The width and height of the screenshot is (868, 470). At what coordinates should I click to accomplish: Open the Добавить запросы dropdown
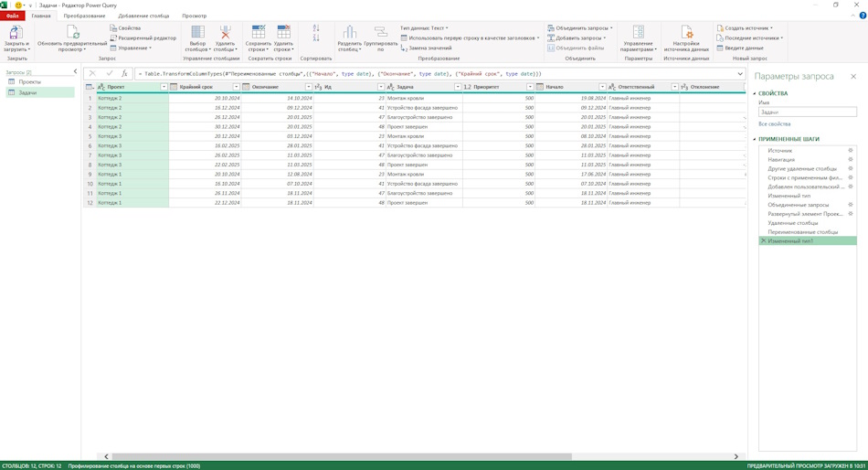tap(577, 37)
